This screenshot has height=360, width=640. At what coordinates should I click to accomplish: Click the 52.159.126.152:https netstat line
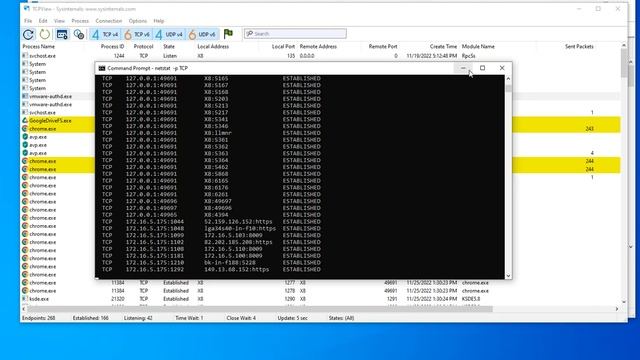[211, 222]
